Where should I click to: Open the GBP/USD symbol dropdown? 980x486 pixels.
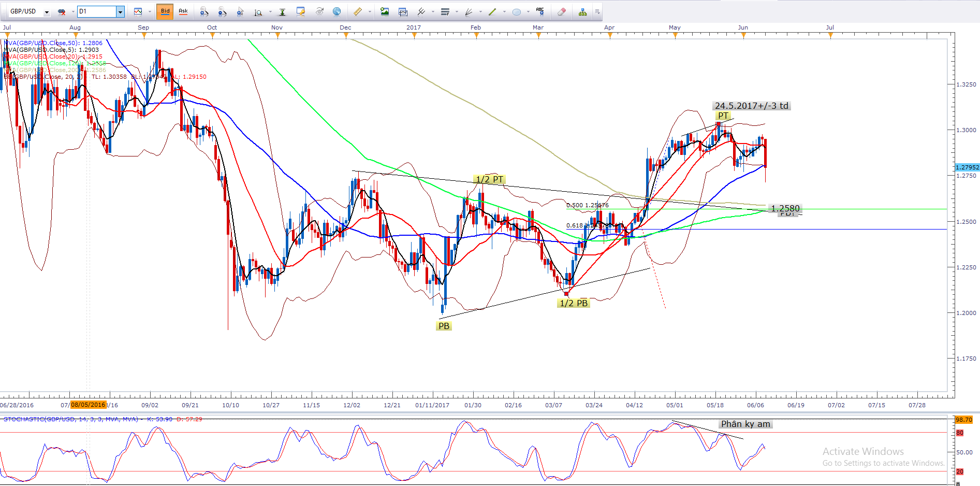(x=47, y=11)
